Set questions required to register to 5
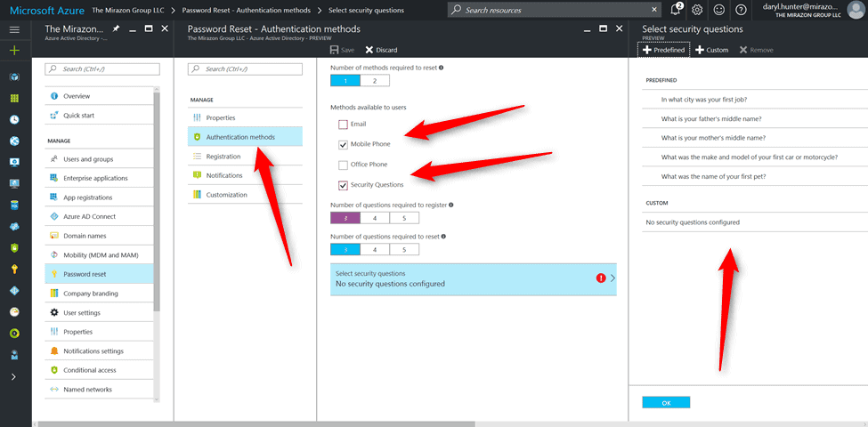868x427 pixels. 404,218
